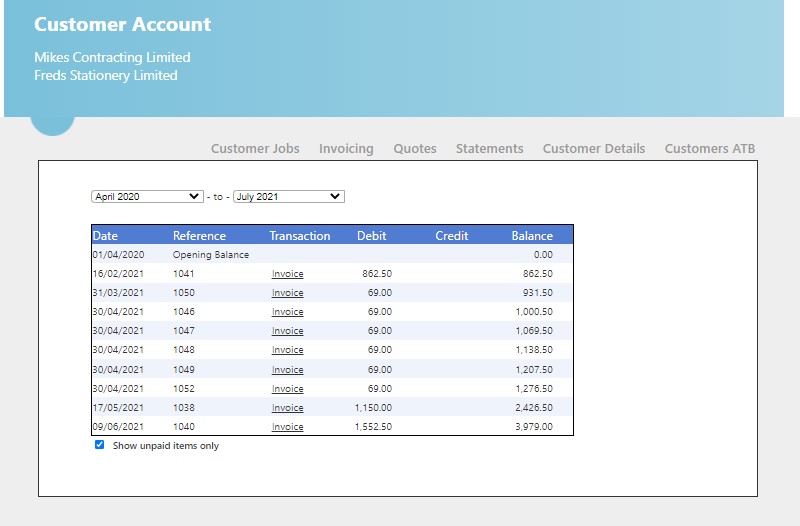Click the Date column header

105,236
